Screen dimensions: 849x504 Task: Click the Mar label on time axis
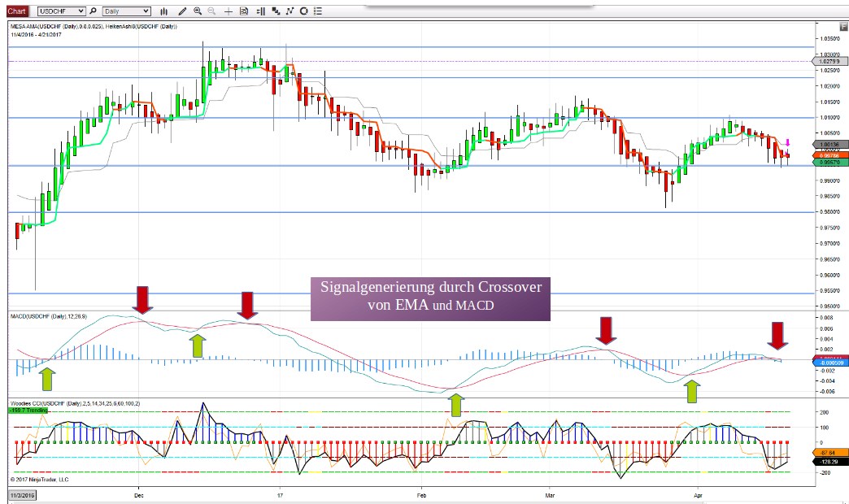tap(550, 495)
